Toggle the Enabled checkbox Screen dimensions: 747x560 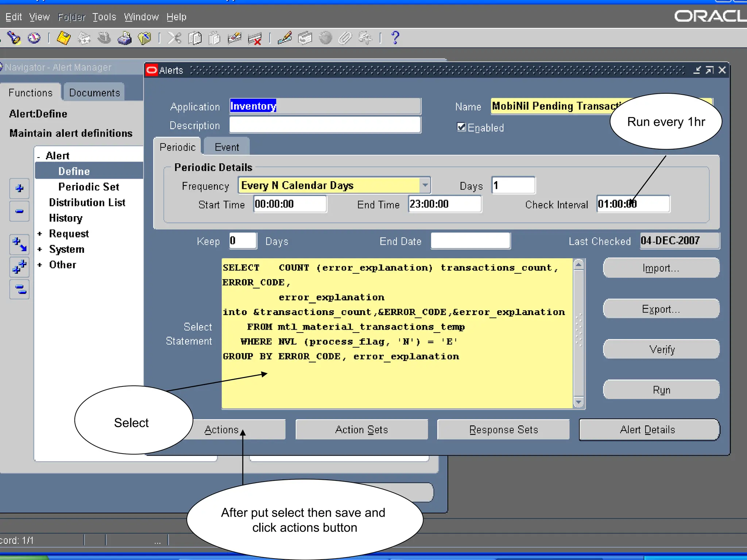pos(461,127)
